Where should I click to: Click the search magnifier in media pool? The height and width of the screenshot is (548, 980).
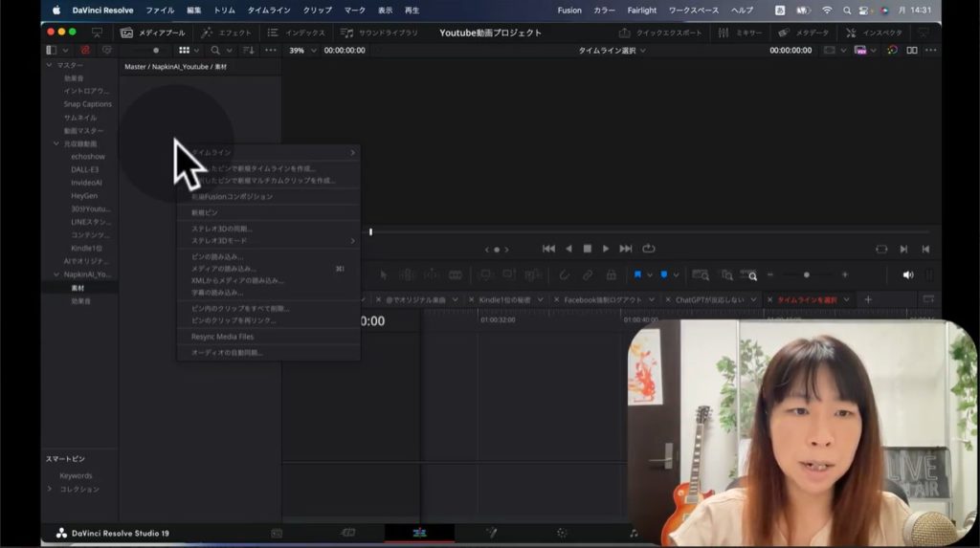pyautogui.click(x=215, y=50)
